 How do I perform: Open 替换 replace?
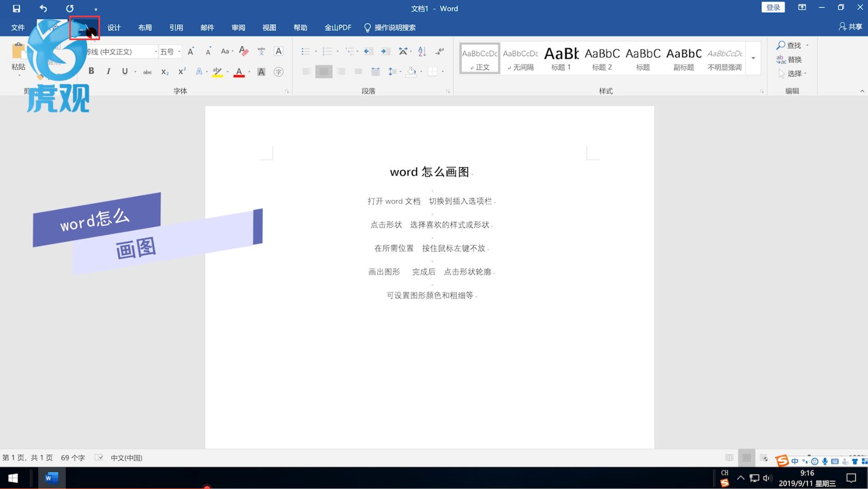[x=789, y=59]
